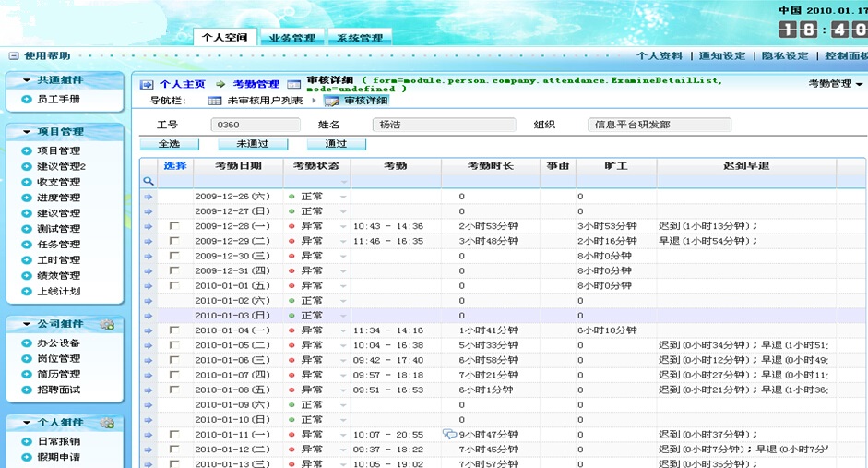Check the box for 2009-12-29 row

174,241
